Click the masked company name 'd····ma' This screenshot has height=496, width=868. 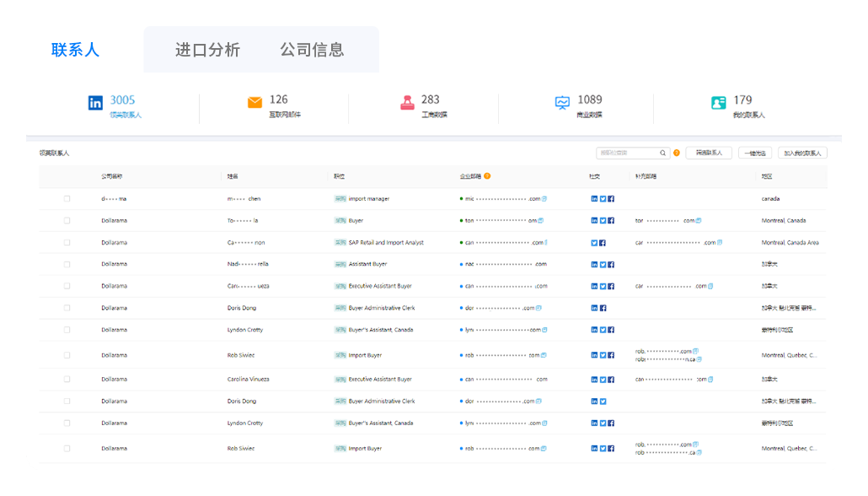click(x=114, y=199)
